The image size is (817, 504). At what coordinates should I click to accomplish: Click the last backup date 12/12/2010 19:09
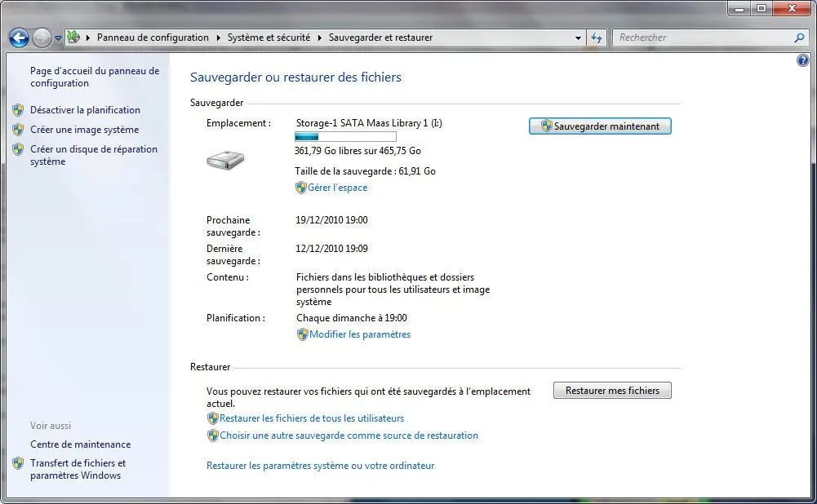(x=331, y=249)
